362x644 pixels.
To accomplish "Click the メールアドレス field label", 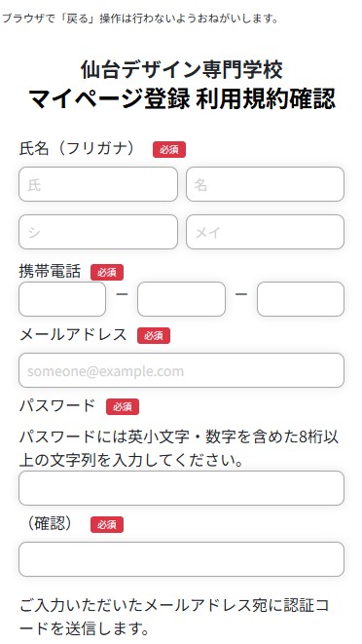I will [x=73, y=335].
